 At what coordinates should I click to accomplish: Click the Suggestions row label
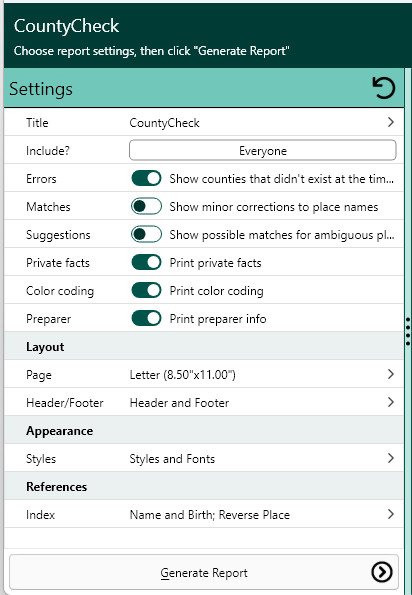point(58,235)
